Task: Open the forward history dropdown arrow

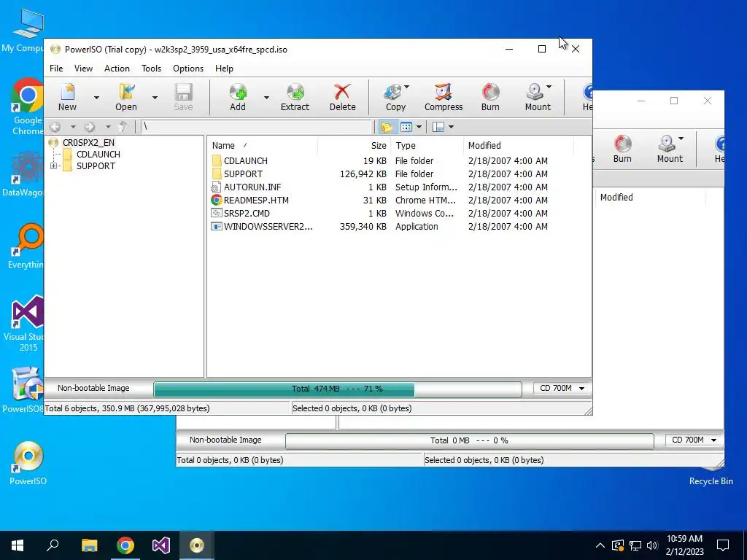Action: click(108, 127)
